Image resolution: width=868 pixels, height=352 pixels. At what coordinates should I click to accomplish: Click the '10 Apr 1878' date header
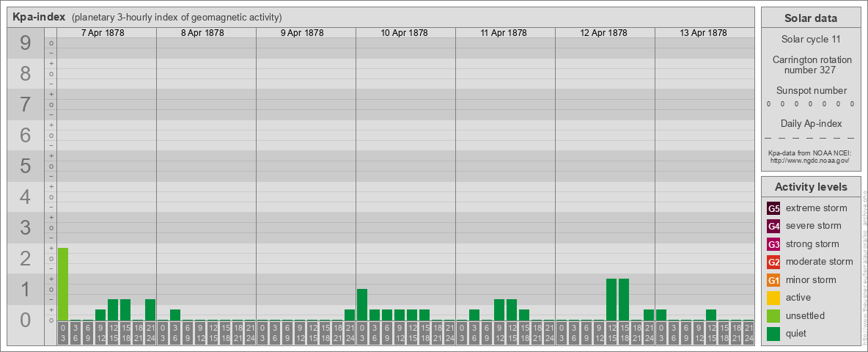coord(405,33)
